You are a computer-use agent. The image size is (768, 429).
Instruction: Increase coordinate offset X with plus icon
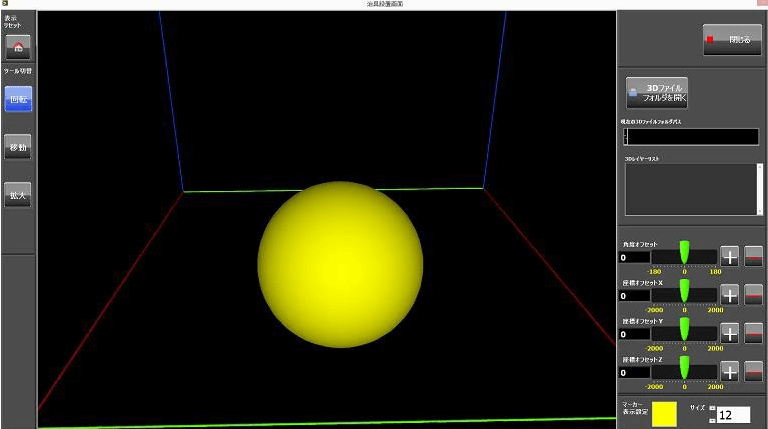730,295
